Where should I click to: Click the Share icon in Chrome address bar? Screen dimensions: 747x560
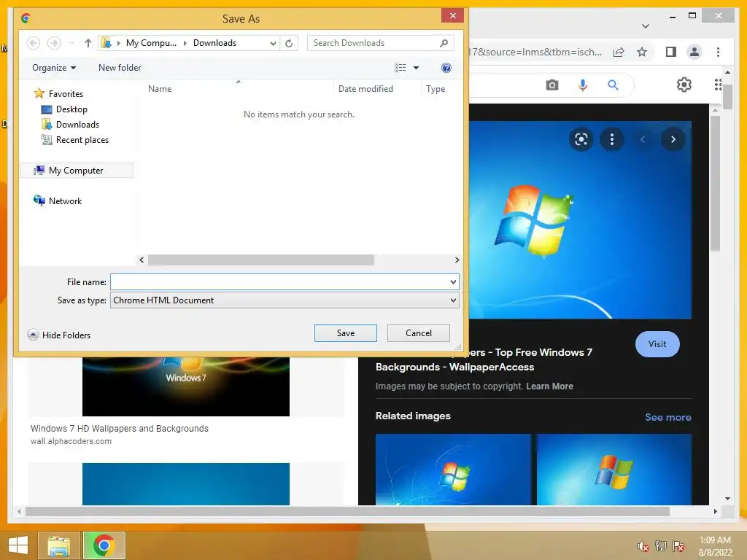[619, 52]
